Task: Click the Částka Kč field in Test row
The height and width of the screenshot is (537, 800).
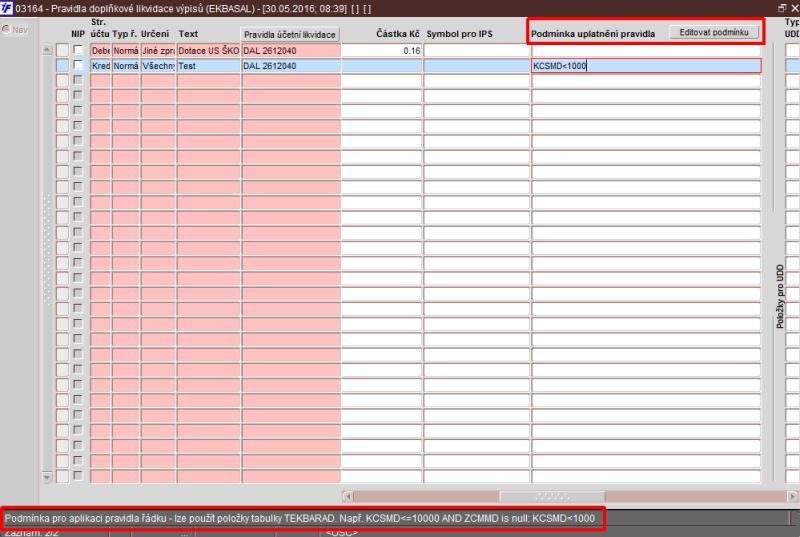Action: click(x=382, y=66)
